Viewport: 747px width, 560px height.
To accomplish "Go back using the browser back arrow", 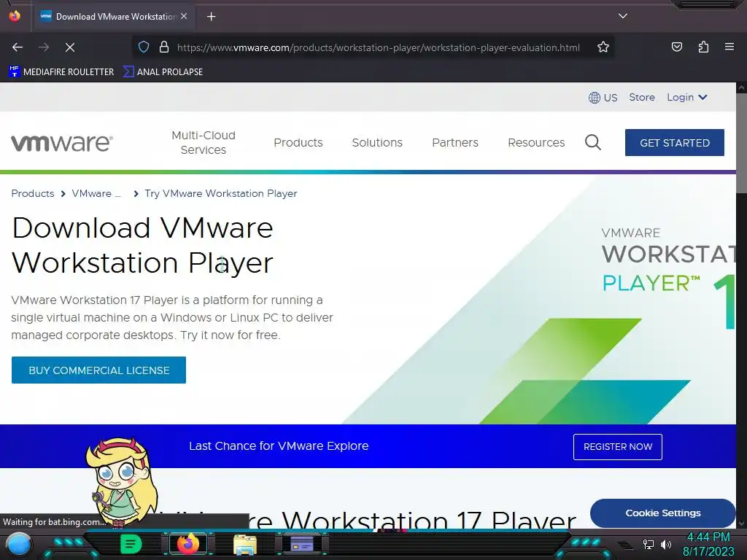I will [18, 47].
